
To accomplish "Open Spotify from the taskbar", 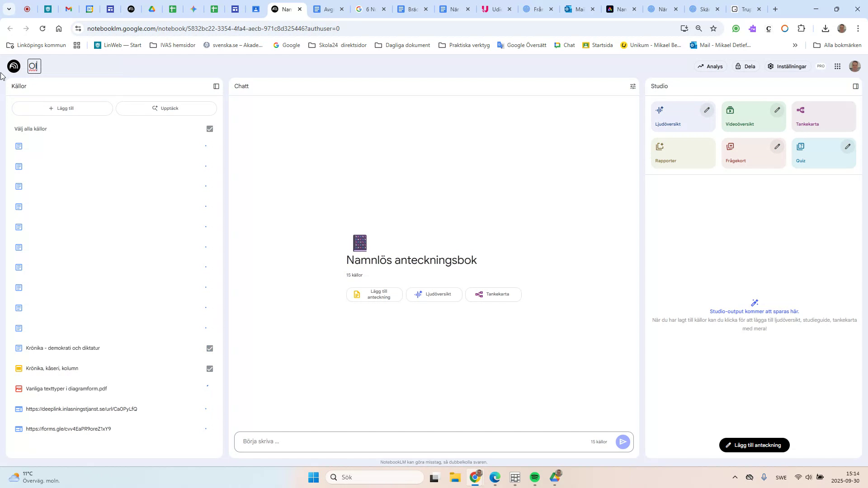I will [x=535, y=477].
